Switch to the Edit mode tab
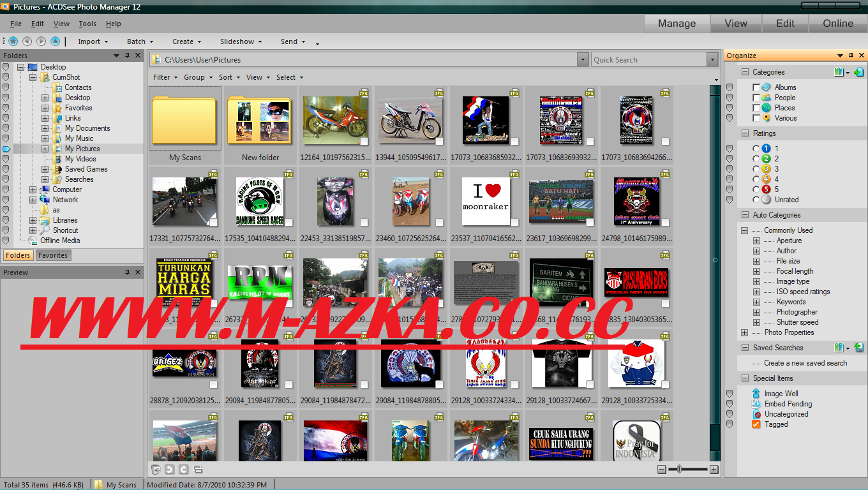 click(784, 24)
